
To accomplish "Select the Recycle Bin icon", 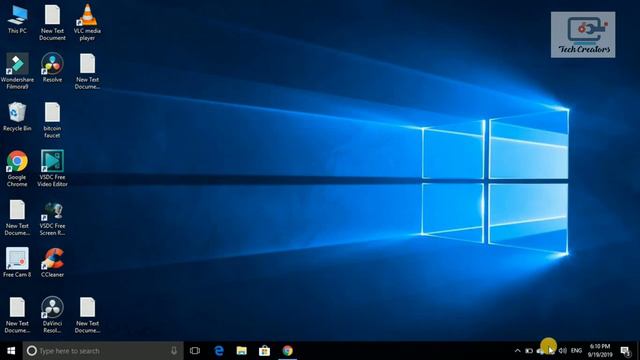I will [x=17, y=117].
